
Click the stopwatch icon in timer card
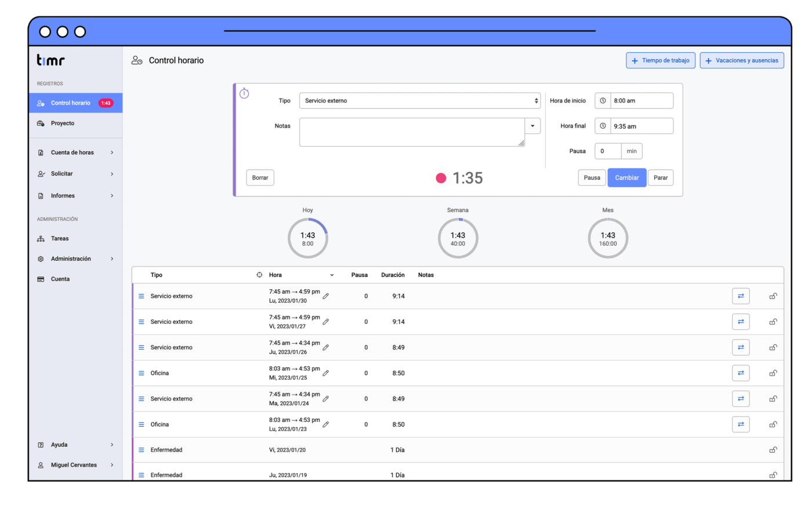244,93
